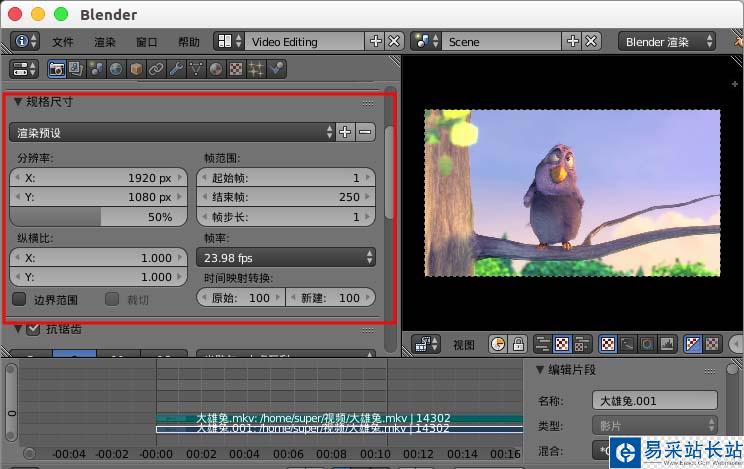Open the scene browse dropdown
The image size is (744, 469).
coord(427,41)
